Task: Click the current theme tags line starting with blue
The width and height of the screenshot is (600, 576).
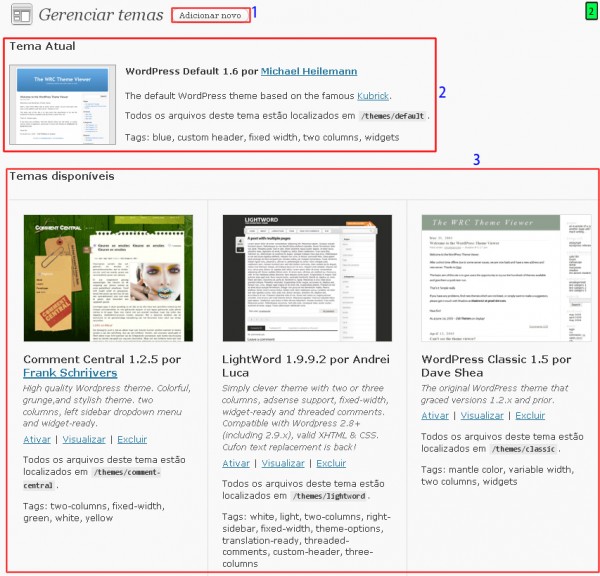Action: coord(262,137)
